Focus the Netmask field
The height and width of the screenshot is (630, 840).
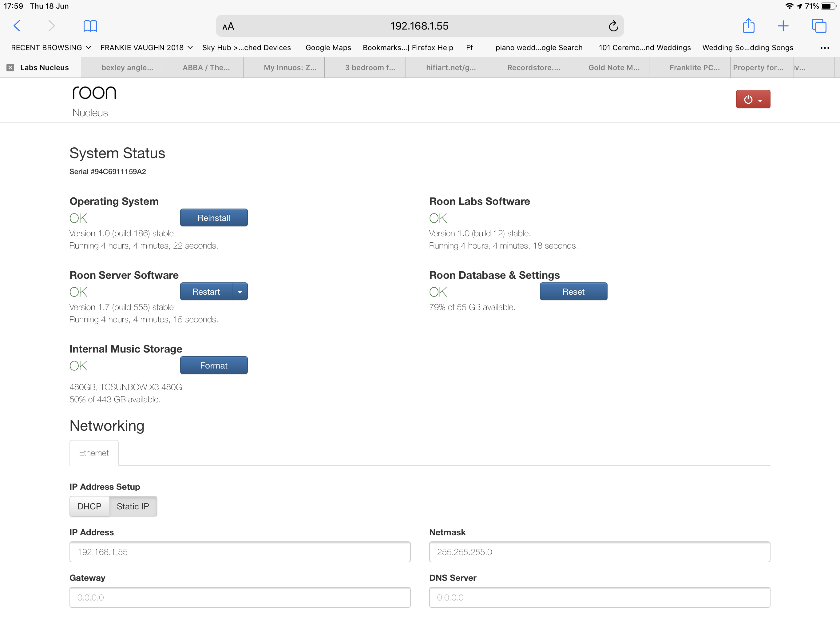600,552
